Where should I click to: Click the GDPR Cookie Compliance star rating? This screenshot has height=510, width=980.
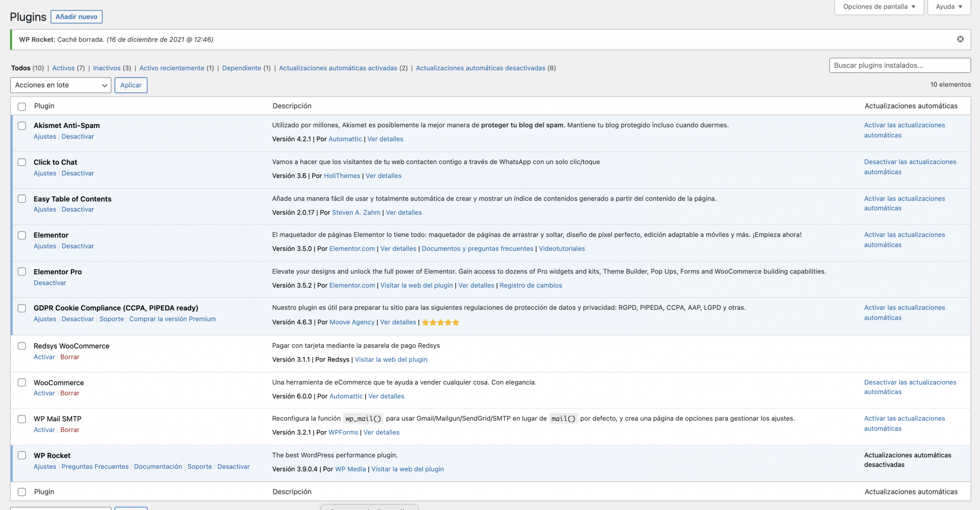tap(440, 323)
